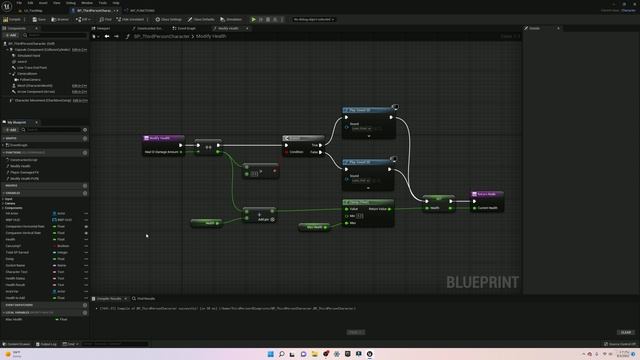This screenshot has width=640, height=360.
Task: Open Output Log in status bar
Action: 46,344
